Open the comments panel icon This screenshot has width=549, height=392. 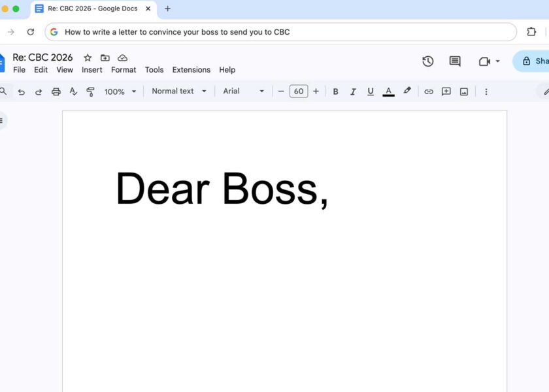pos(455,61)
